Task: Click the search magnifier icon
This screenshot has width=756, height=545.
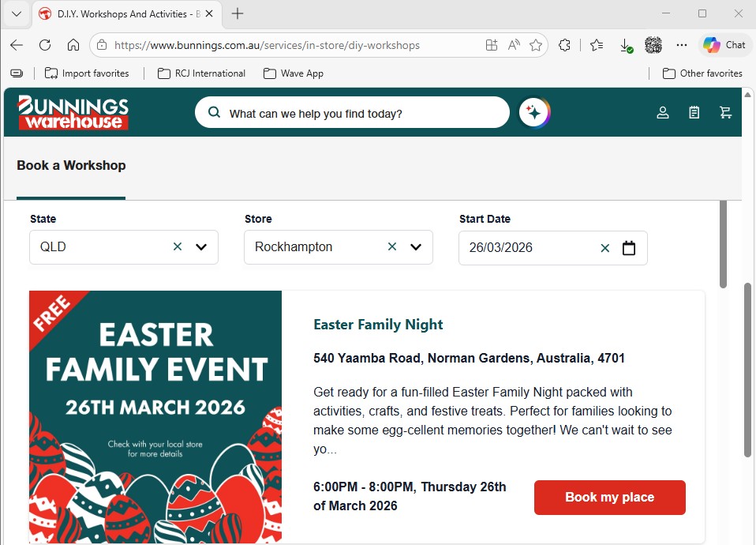Action: tap(214, 112)
